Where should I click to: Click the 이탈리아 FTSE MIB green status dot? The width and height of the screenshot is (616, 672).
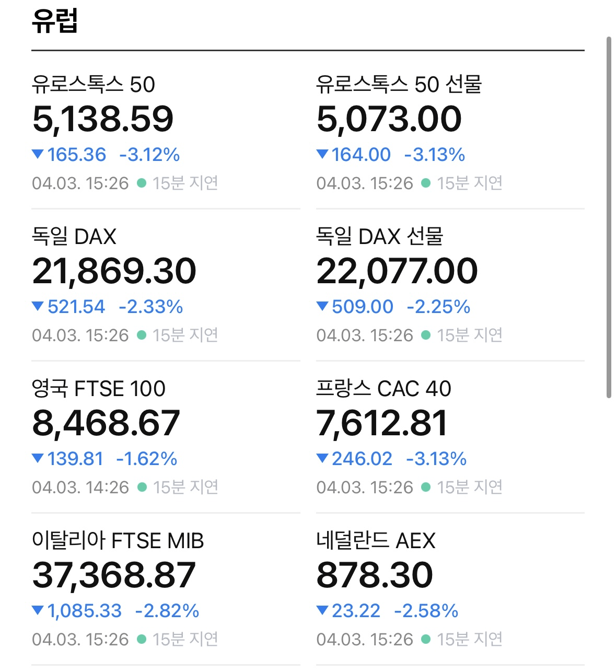141,639
